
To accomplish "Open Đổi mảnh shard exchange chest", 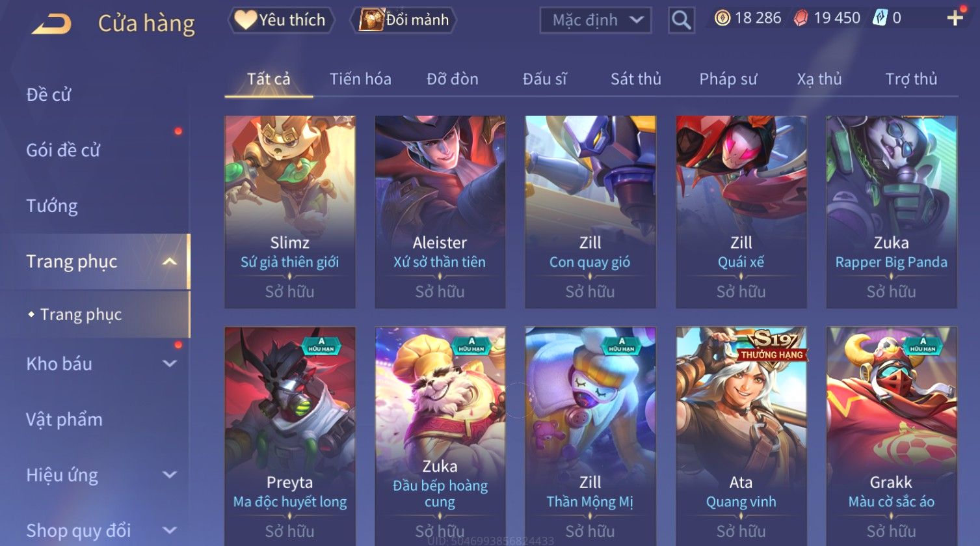I will coord(404,20).
